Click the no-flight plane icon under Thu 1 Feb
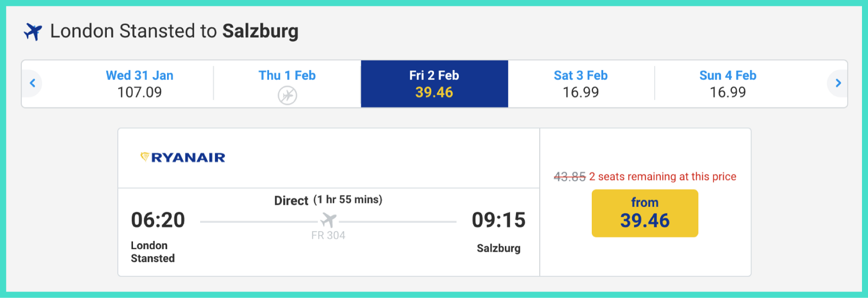868x298 pixels. 288,96
